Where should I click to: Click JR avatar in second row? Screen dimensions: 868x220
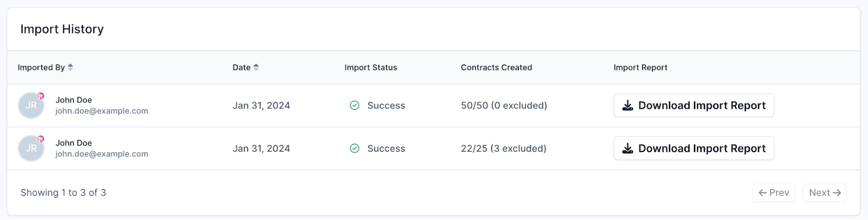coord(31,148)
